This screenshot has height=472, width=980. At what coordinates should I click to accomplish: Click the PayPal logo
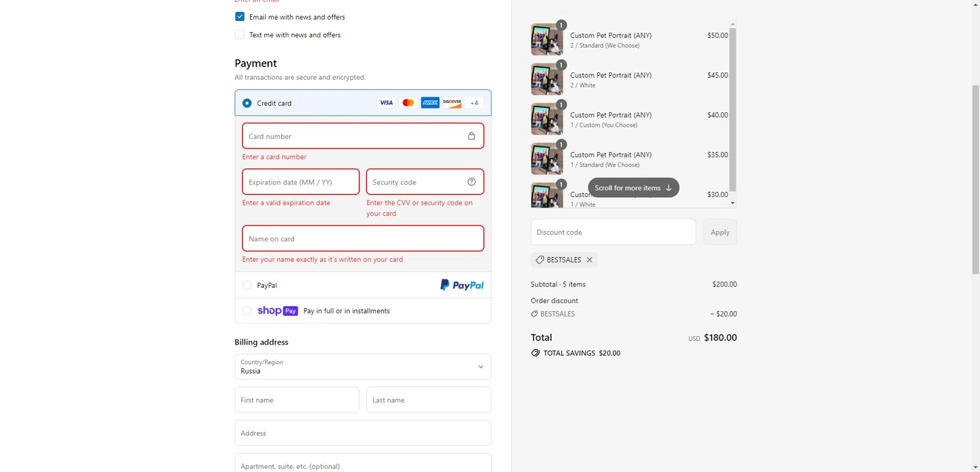462,285
